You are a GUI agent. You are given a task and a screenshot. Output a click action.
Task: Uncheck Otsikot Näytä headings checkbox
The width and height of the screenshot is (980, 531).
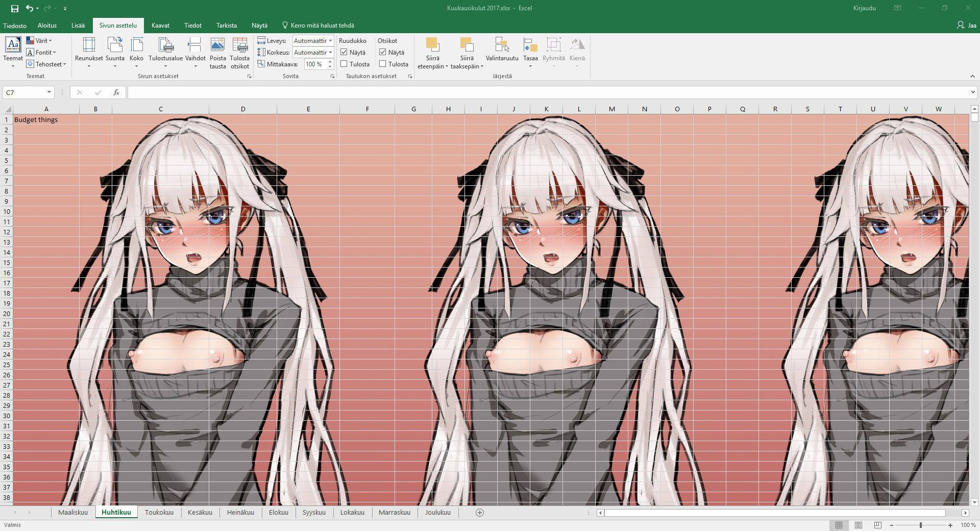(383, 52)
